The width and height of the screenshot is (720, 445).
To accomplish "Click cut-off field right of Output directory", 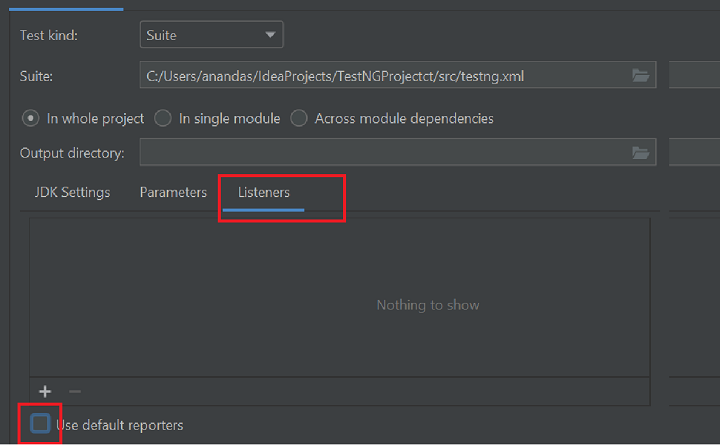I will pyautogui.click(x=695, y=152).
